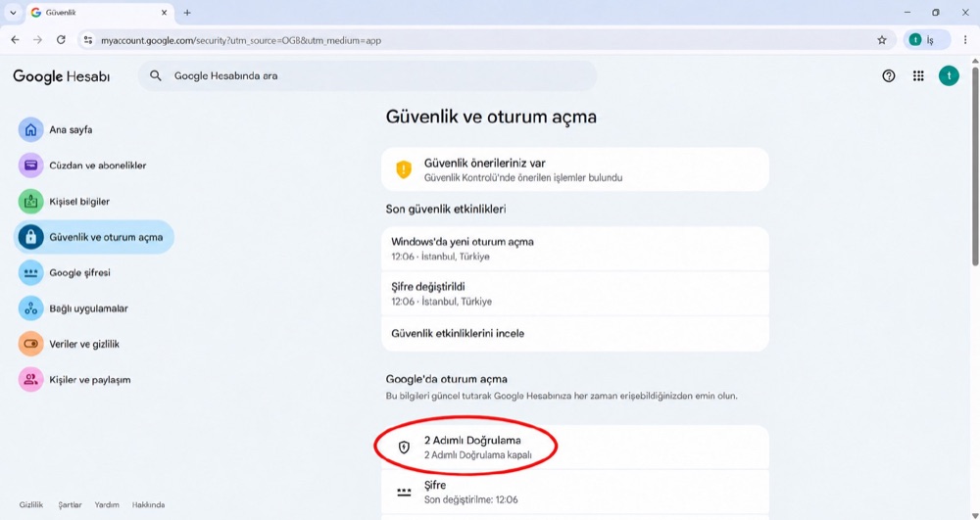The image size is (980, 520).
Task: Close the Güvenlik tab
Action: click(165, 13)
